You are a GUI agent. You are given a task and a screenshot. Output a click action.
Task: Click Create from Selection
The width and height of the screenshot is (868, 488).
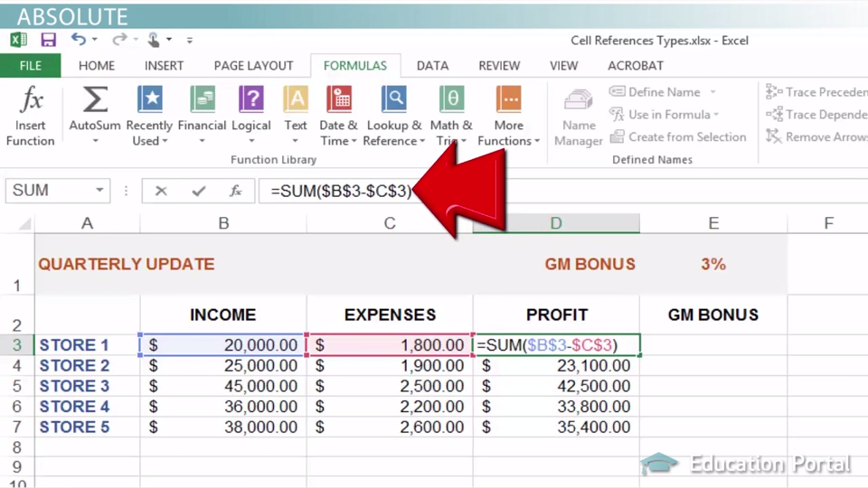pyautogui.click(x=678, y=137)
